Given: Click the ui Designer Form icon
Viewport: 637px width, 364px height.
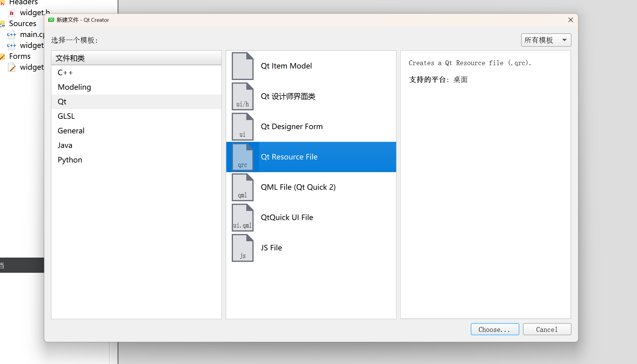Looking at the screenshot, I should 242,127.
